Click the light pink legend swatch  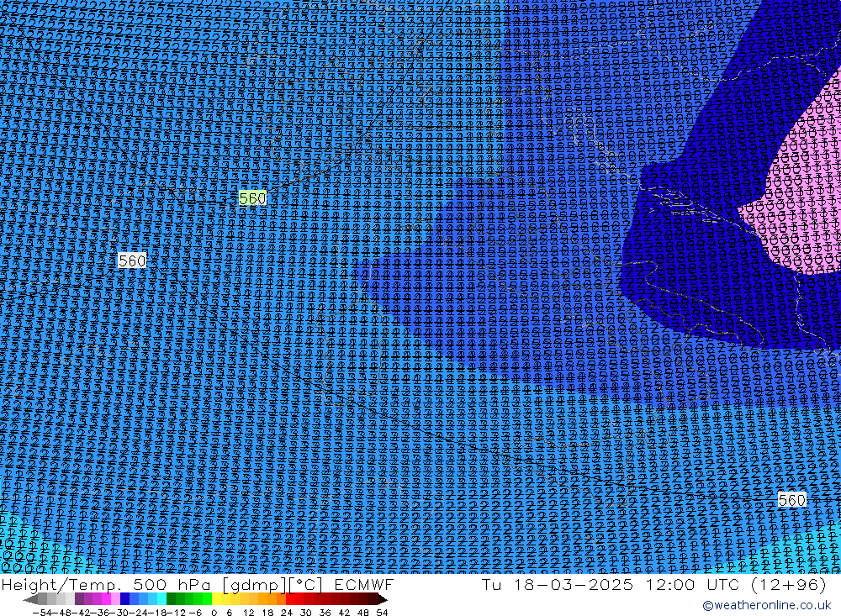pyautogui.click(x=116, y=599)
